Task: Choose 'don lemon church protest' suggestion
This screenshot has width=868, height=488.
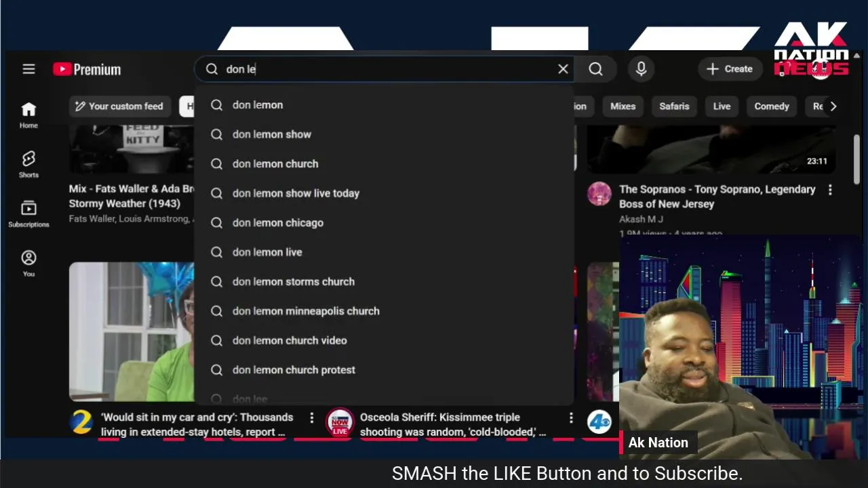Action: coord(384,370)
